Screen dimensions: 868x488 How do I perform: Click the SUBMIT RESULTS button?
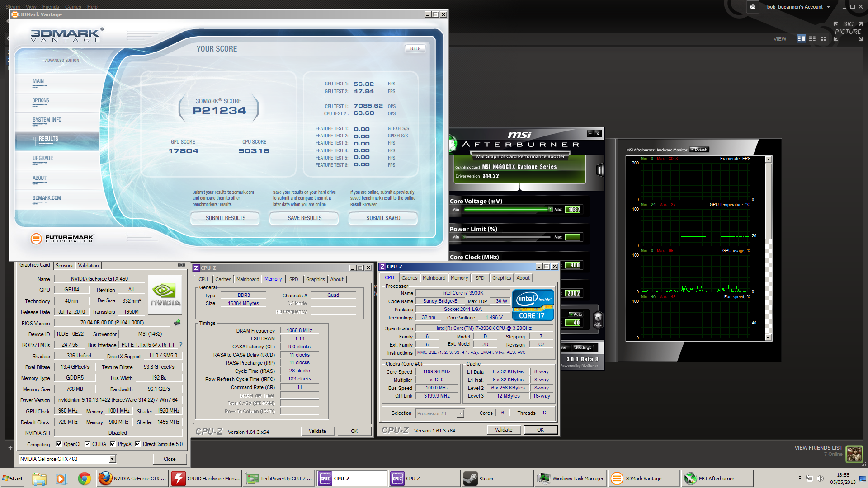coord(225,218)
